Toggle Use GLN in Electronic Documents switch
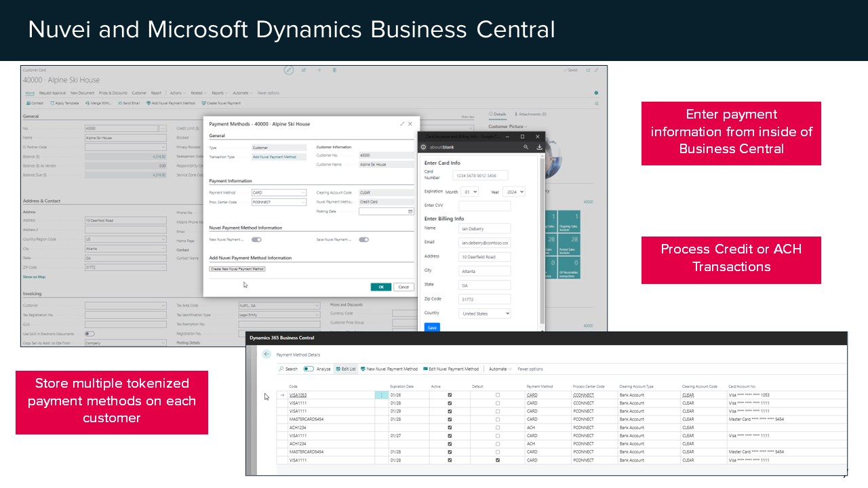This screenshot has width=868, height=488. (90, 333)
